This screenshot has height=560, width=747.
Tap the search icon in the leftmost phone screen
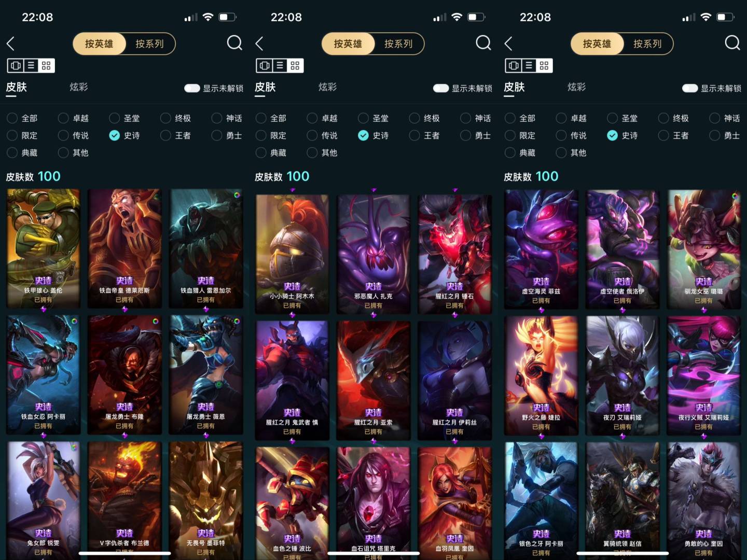pos(234,43)
